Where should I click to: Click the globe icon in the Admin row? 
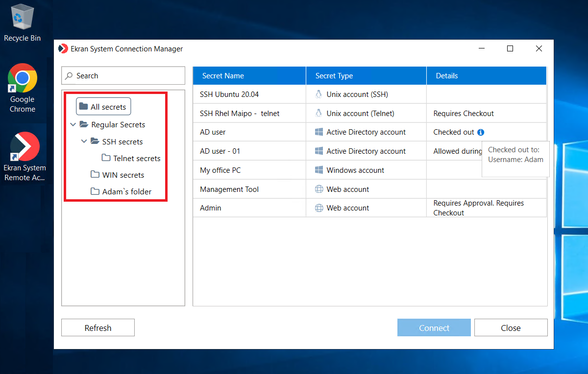(319, 208)
